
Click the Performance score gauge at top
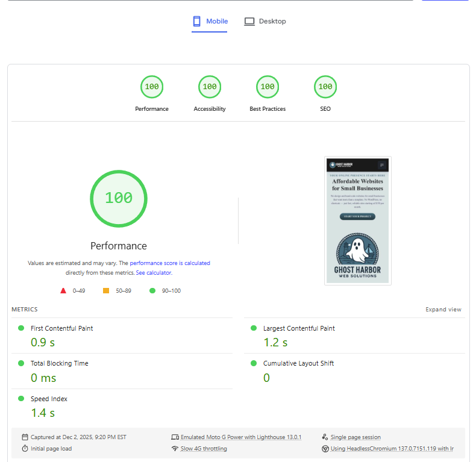pyautogui.click(x=152, y=87)
